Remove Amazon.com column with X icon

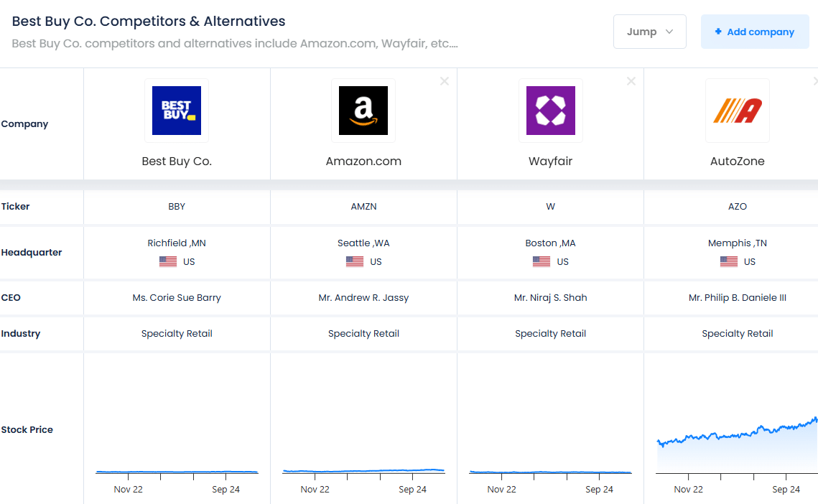tap(445, 81)
